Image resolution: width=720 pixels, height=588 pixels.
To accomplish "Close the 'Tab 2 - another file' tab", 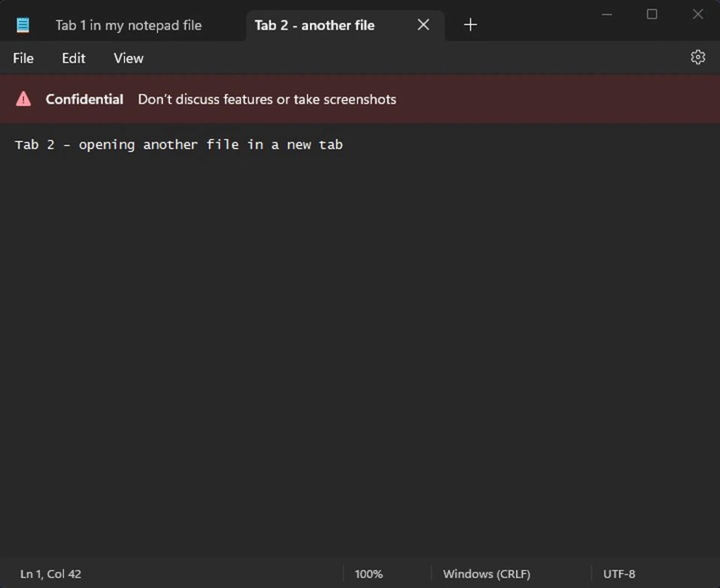I will [x=423, y=25].
